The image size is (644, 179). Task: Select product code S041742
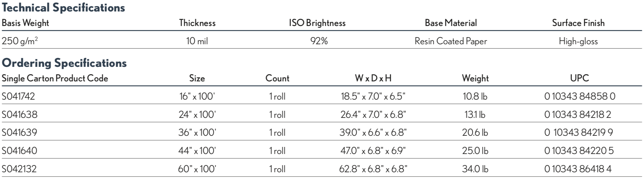tap(18, 97)
